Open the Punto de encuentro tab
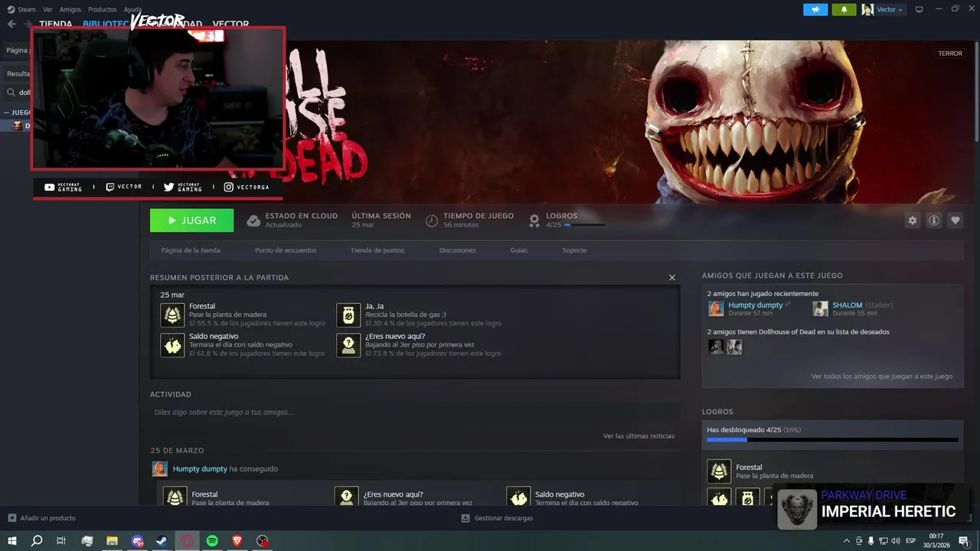The width and height of the screenshot is (980, 551). [x=286, y=250]
